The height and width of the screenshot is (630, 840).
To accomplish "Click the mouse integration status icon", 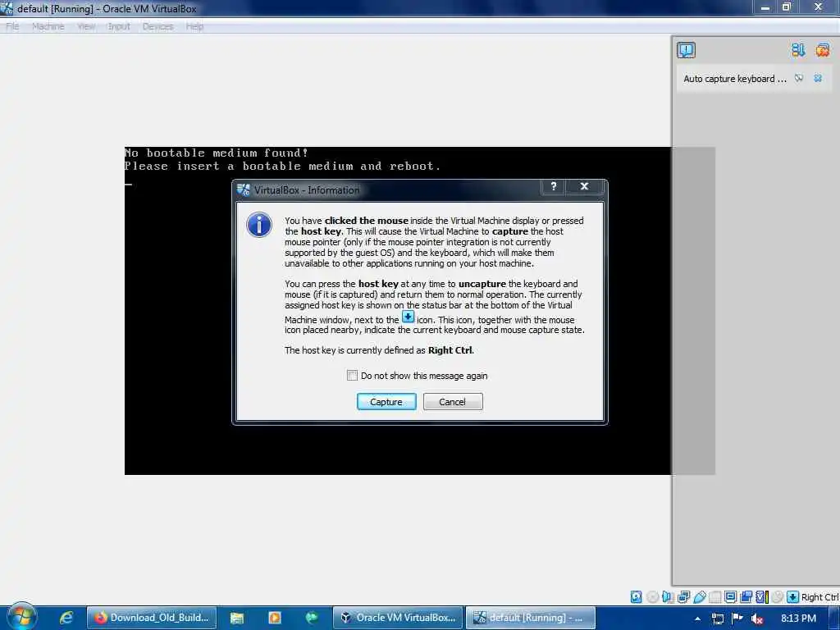I will pyautogui.click(x=778, y=597).
